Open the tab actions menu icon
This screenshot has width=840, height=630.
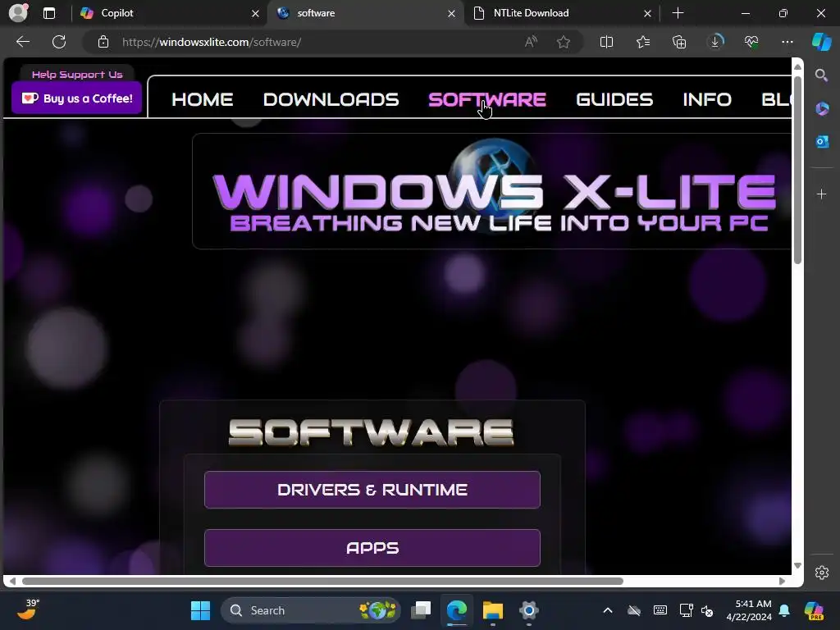(49, 13)
